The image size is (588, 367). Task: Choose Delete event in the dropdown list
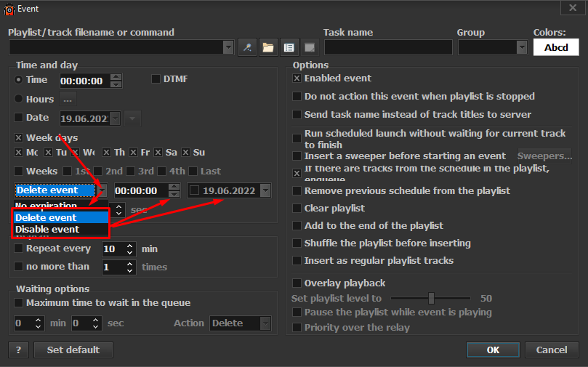click(x=46, y=218)
